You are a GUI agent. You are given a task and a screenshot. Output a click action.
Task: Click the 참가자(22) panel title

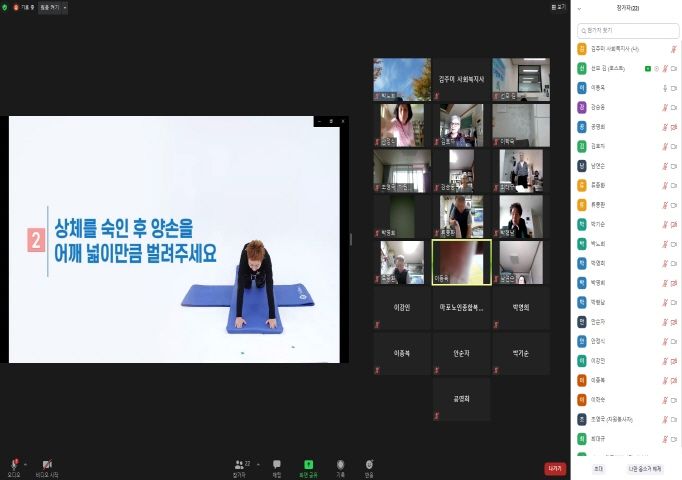(628, 8)
